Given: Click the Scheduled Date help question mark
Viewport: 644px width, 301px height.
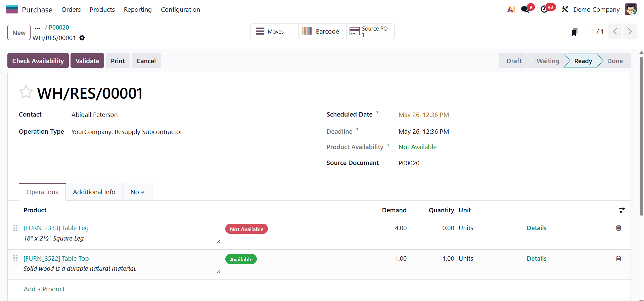Looking at the screenshot, I should coord(377,113).
